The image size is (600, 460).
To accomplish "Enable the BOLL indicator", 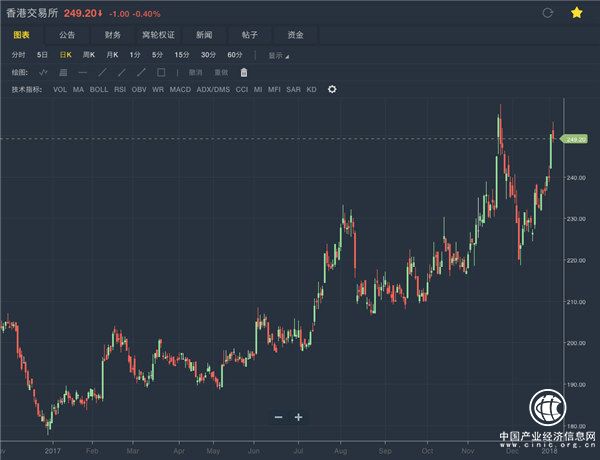I will [x=99, y=89].
